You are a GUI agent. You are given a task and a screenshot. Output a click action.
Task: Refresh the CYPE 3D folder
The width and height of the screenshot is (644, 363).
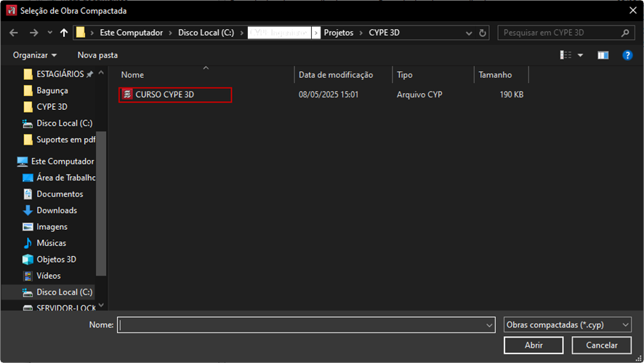tap(483, 33)
